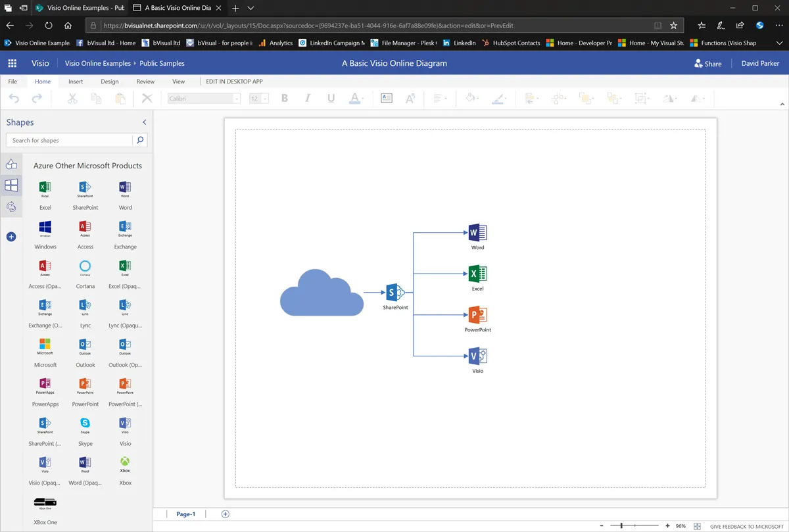This screenshot has width=789, height=532.
Task: Toggle Bold formatting
Action: pos(284,97)
